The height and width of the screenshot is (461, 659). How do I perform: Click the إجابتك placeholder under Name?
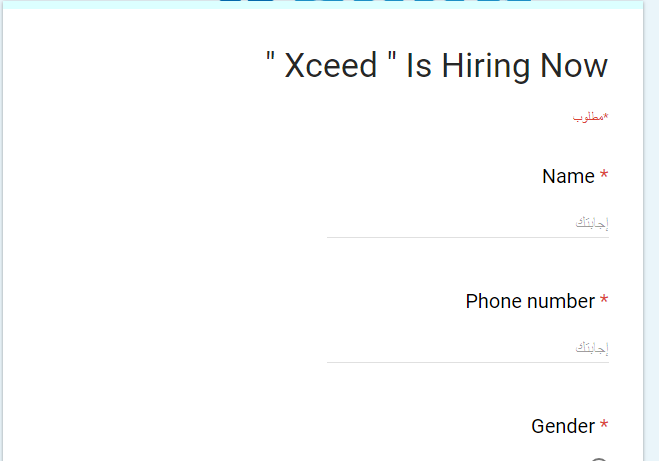click(x=592, y=222)
